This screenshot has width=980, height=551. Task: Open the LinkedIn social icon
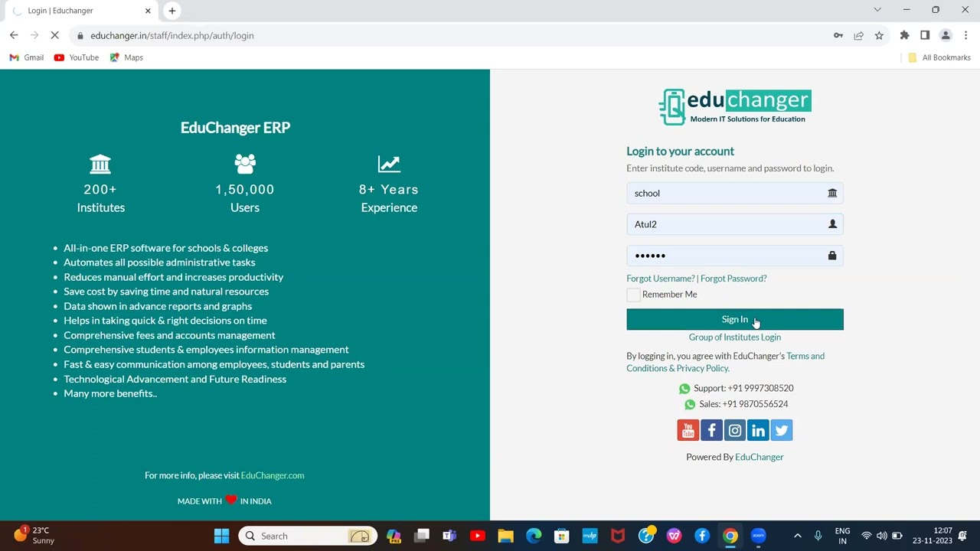pos(758,430)
